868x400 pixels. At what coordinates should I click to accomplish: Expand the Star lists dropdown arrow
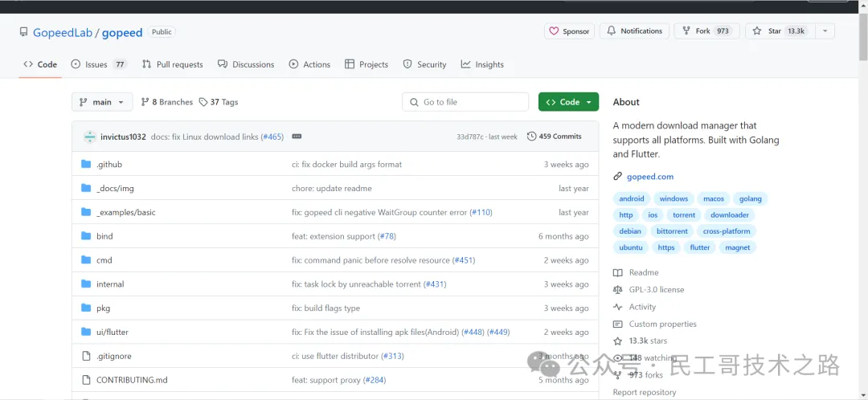[825, 31]
